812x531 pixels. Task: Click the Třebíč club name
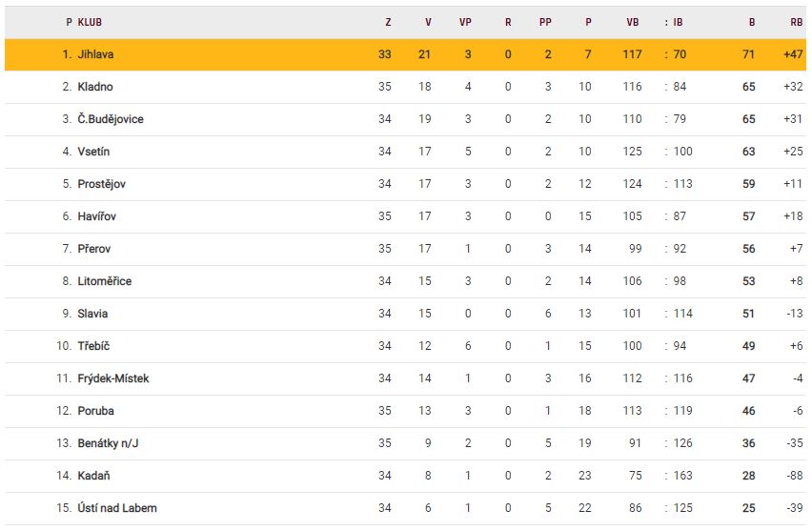pyautogui.click(x=93, y=346)
